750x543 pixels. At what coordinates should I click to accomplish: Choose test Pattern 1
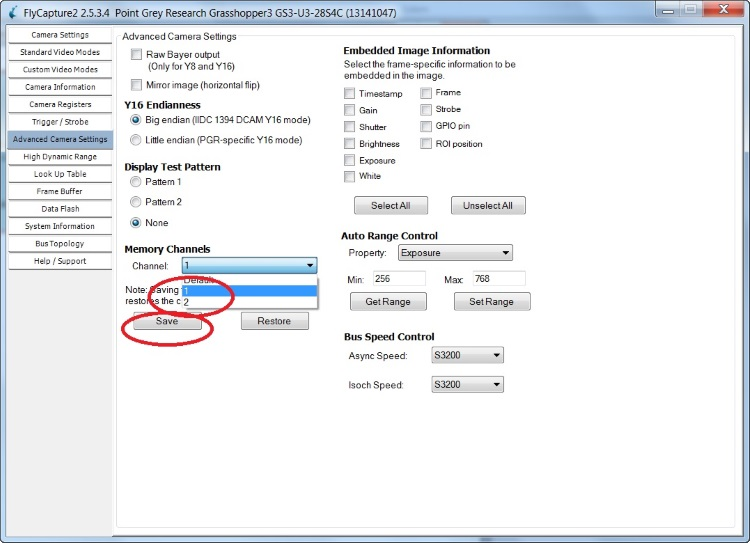coord(136,182)
